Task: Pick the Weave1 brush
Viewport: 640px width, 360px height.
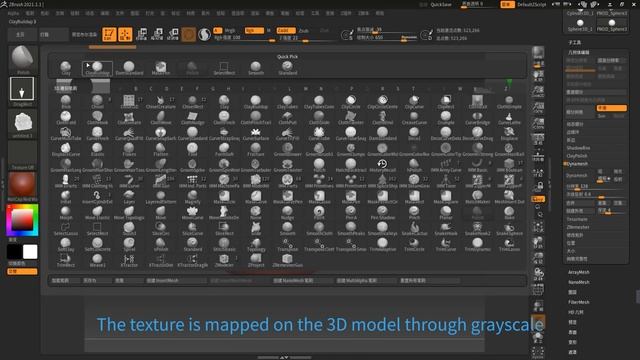Action: (97, 260)
